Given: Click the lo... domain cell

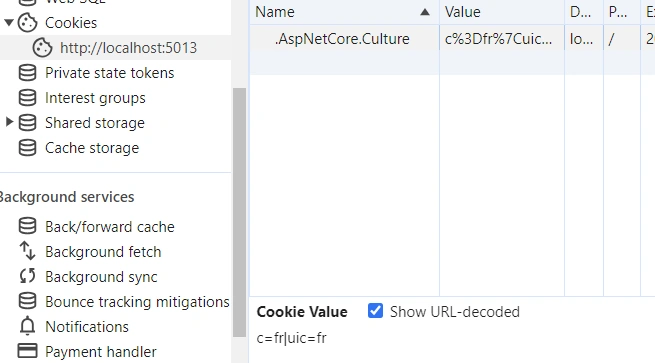Looking at the screenshot, I should (584, 38).
